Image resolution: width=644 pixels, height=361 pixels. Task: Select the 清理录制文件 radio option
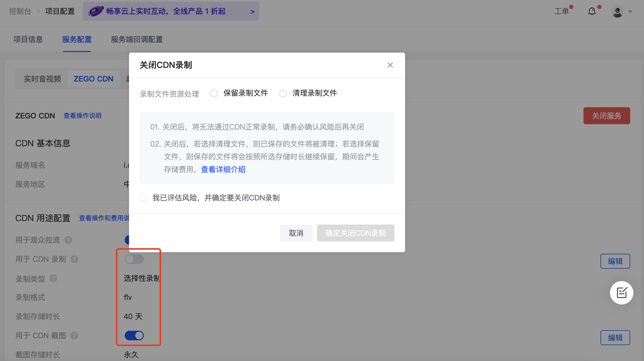(283, 93)
